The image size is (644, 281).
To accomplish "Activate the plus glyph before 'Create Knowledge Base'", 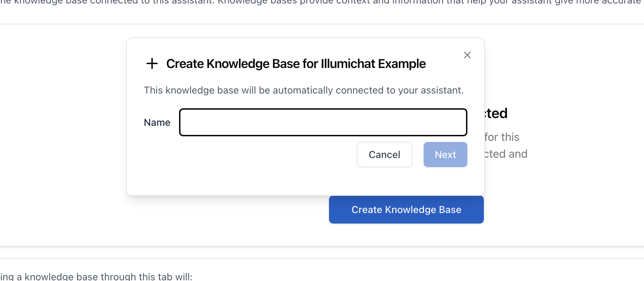I will coord(152,64).
